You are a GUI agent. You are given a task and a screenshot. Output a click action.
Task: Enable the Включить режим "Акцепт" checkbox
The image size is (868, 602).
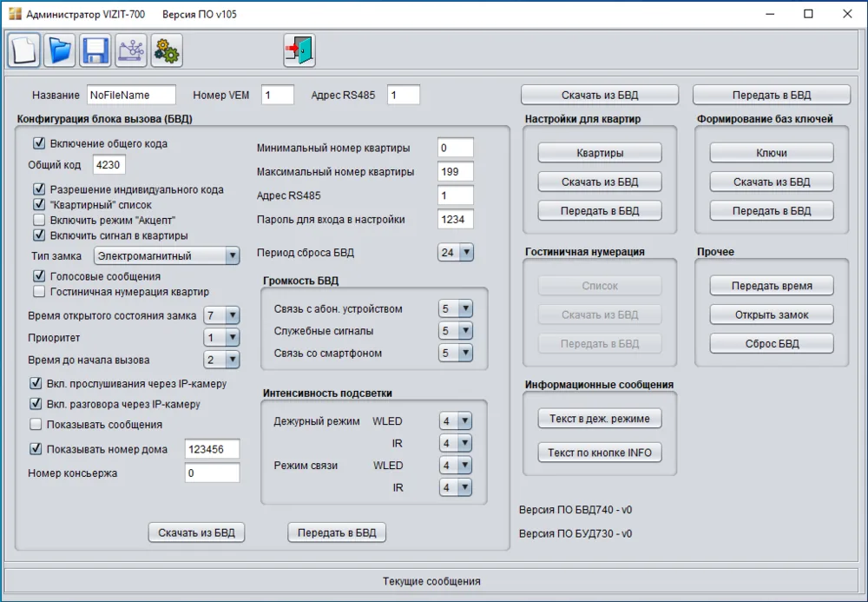(x=39, y=220)
